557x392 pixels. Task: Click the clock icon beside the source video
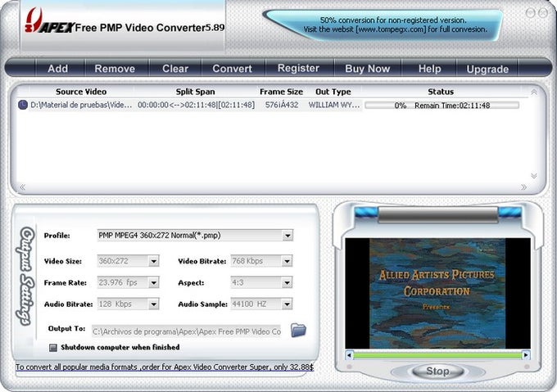click(23, 105)
